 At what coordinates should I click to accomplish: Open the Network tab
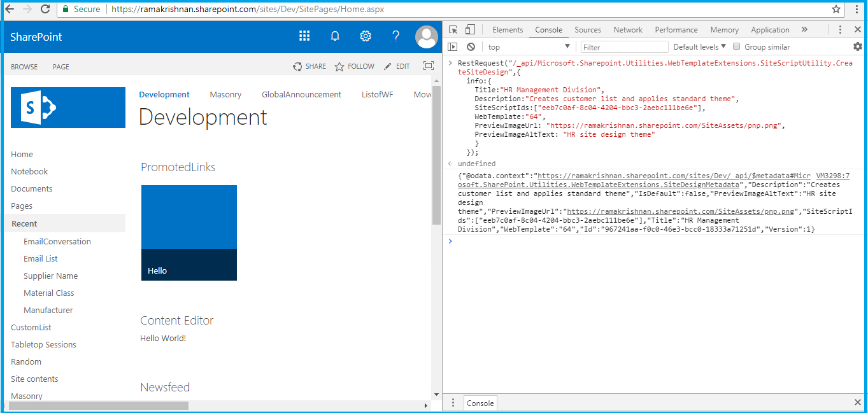[x=628, y=30]
